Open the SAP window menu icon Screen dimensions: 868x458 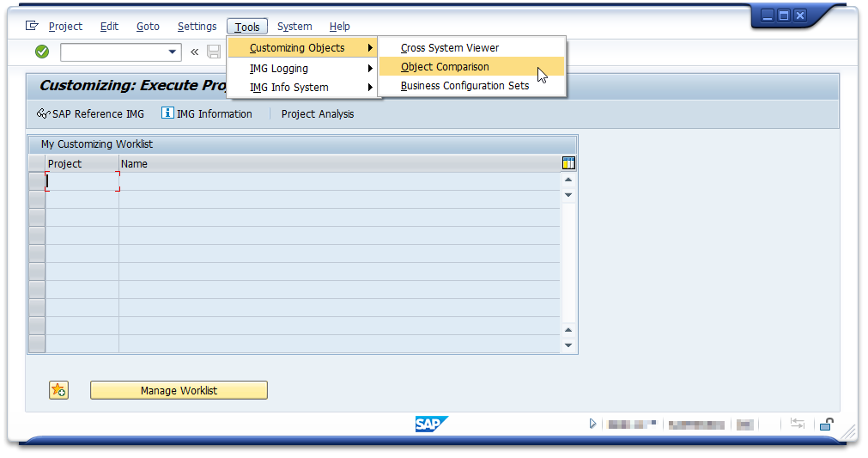pos(32,26)
